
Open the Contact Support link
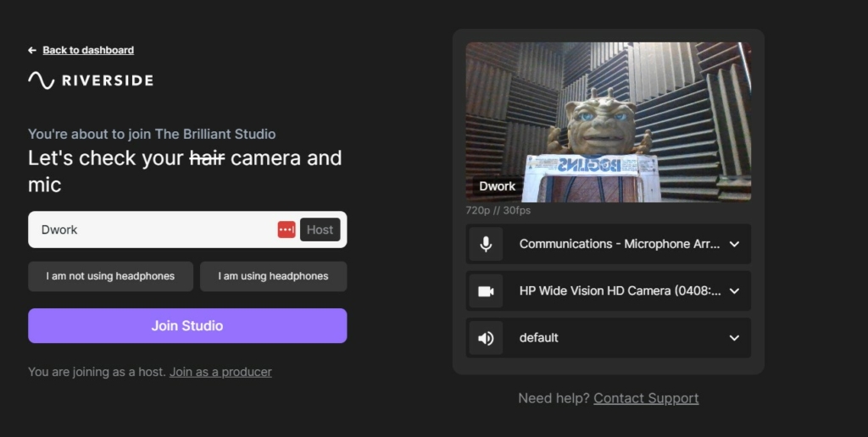646,398
